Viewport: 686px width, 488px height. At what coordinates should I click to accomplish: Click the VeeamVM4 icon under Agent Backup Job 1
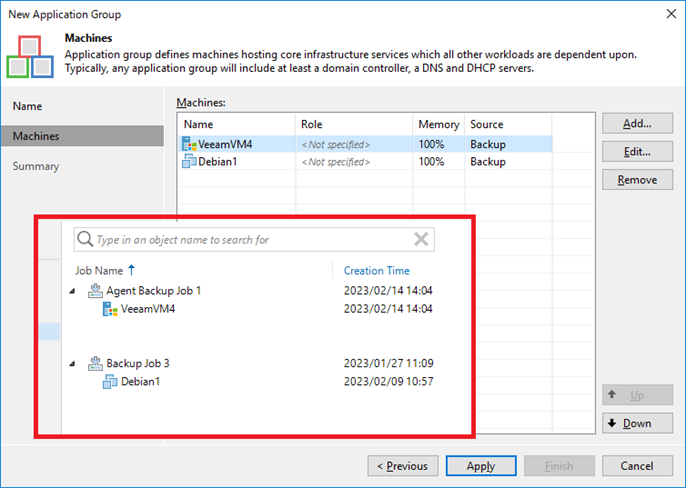110,309
